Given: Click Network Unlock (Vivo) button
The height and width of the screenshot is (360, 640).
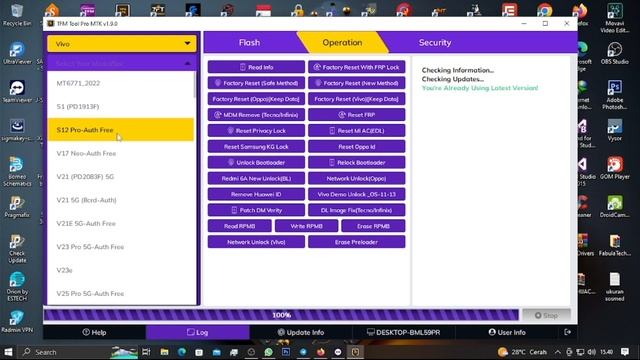Looking at the screenshot, I should 256,242.
